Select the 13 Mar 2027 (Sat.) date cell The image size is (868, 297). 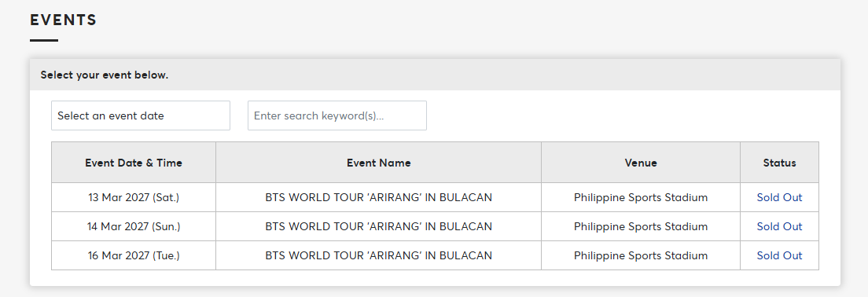click(134, 197)
